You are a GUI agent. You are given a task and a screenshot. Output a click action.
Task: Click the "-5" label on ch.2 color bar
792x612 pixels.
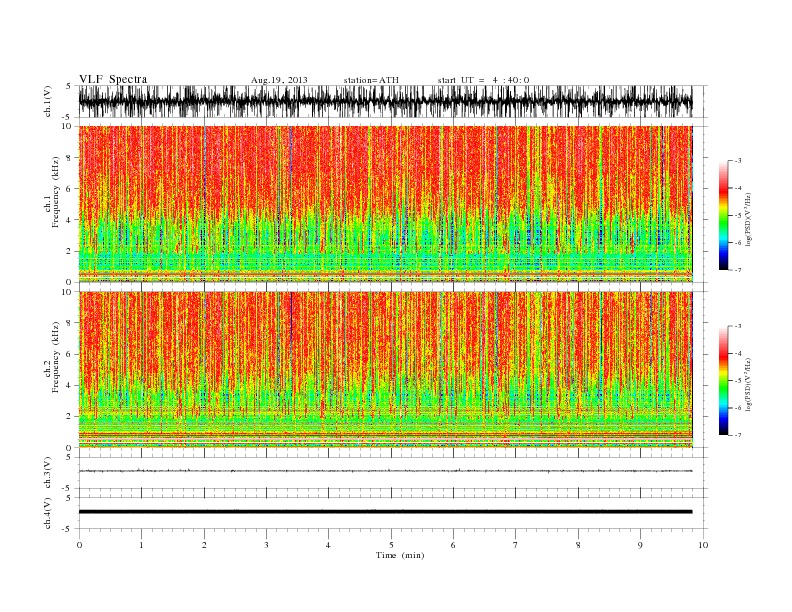[x=737, y=380]
